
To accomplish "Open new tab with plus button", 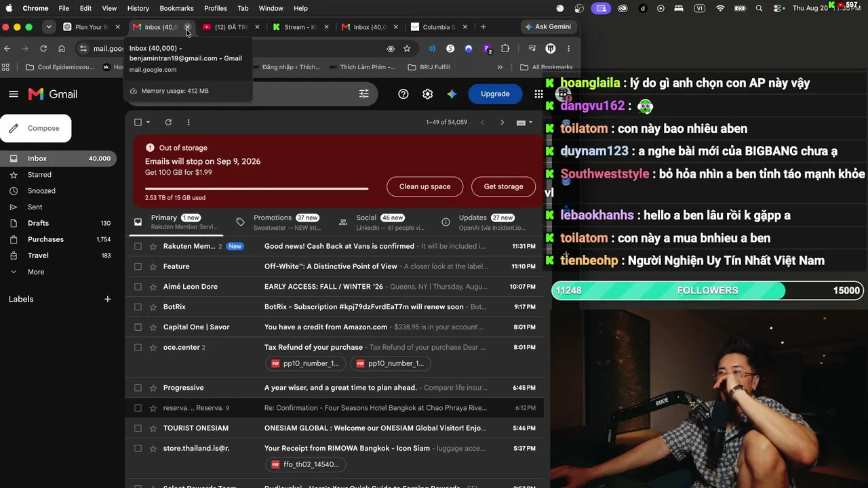I will [x=483, y=27].
